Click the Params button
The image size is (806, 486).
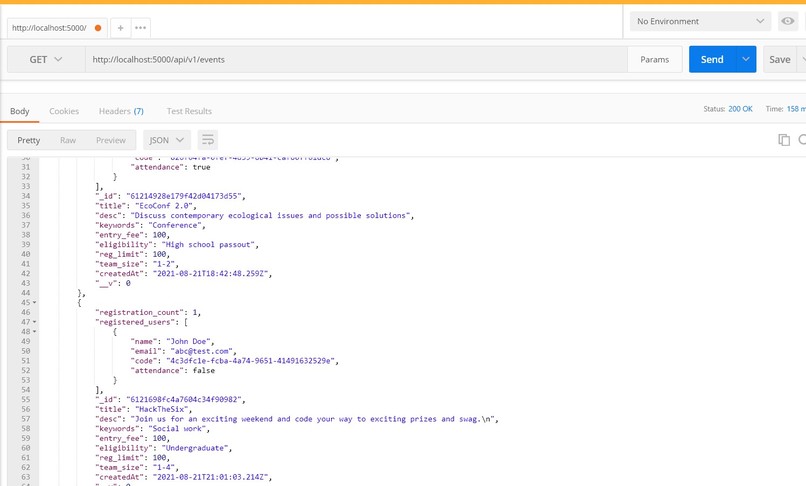click(x=654, y=59)
